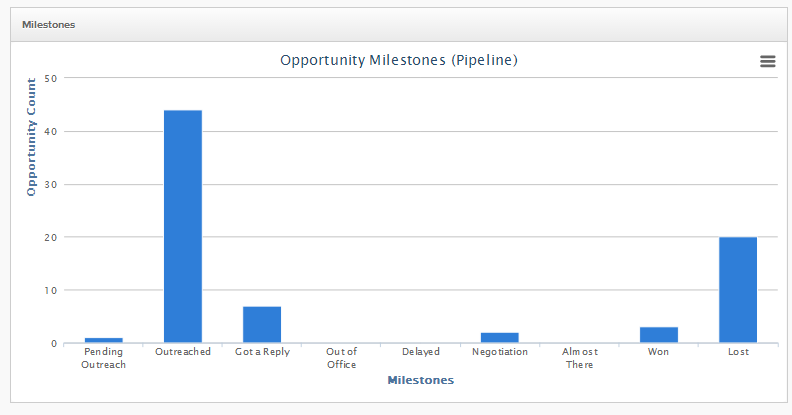The height and width of the screenshot is (415, 792).
Task: Click the Delayed axis label
Action: click(421, 352)
